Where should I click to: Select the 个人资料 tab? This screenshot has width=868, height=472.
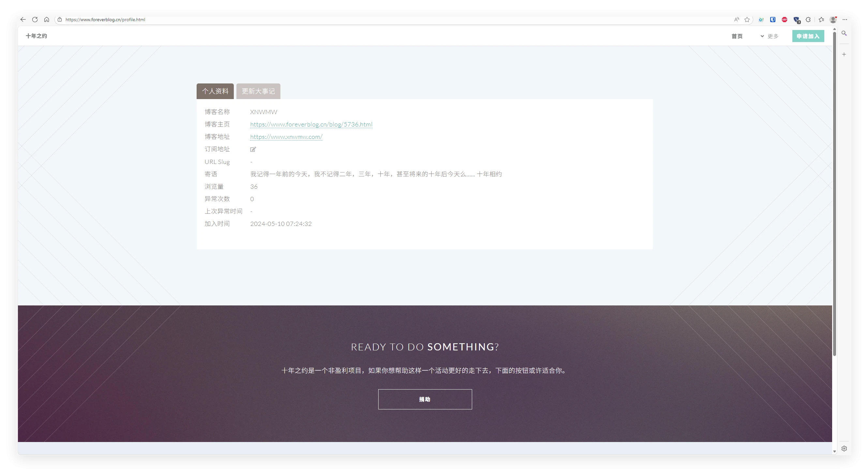215,91
